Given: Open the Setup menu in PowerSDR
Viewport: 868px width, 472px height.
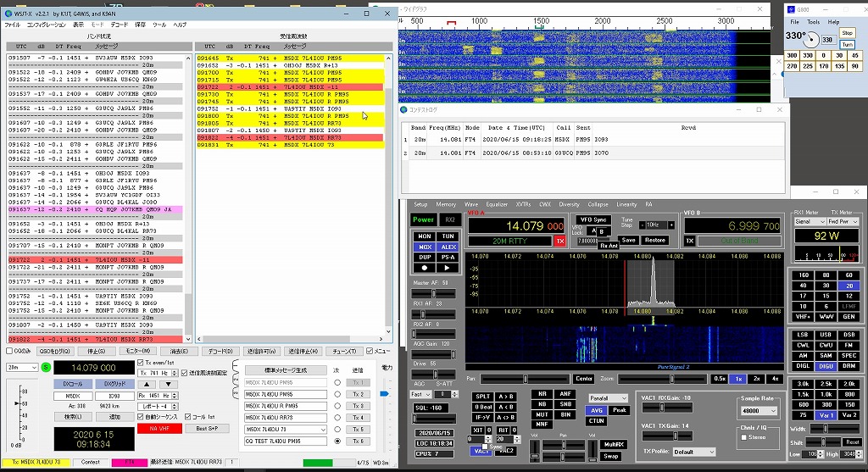Looking at the screenshot, I should 420,204.
